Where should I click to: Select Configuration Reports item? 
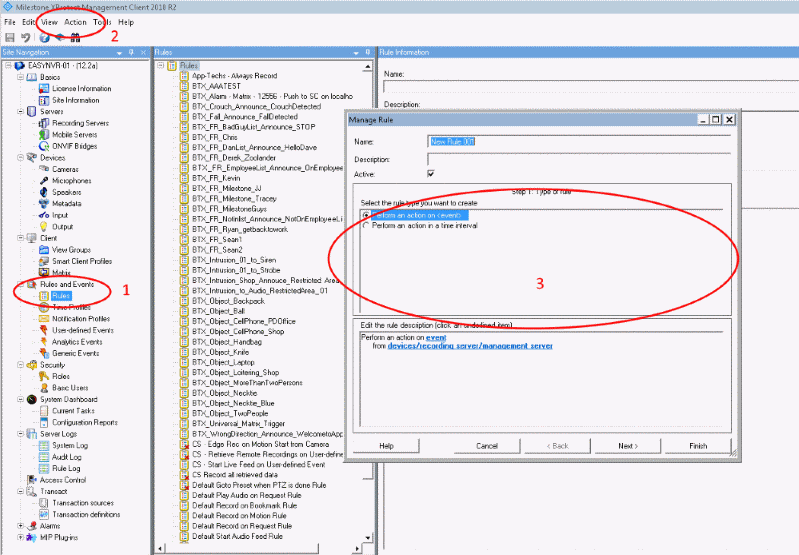click(x=85, y=422)
